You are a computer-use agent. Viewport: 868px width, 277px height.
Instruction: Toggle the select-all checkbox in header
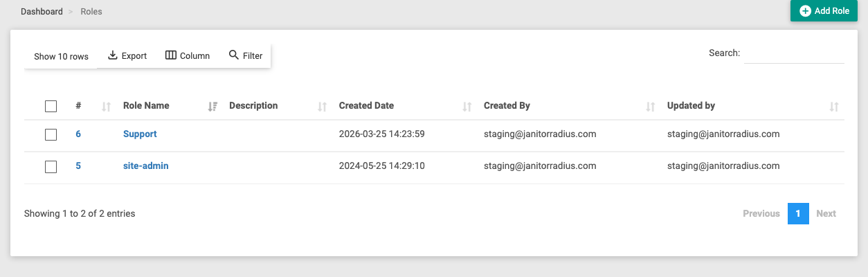[51, 106]
